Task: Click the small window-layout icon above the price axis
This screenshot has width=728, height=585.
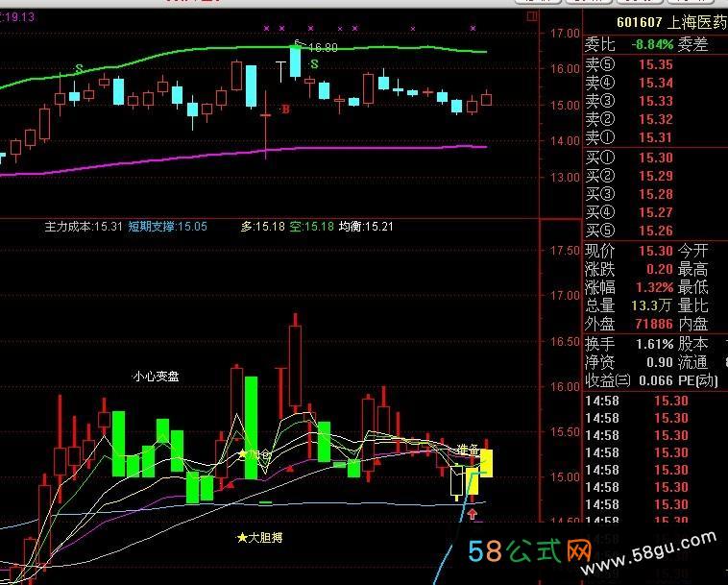Action: [532, 17]
